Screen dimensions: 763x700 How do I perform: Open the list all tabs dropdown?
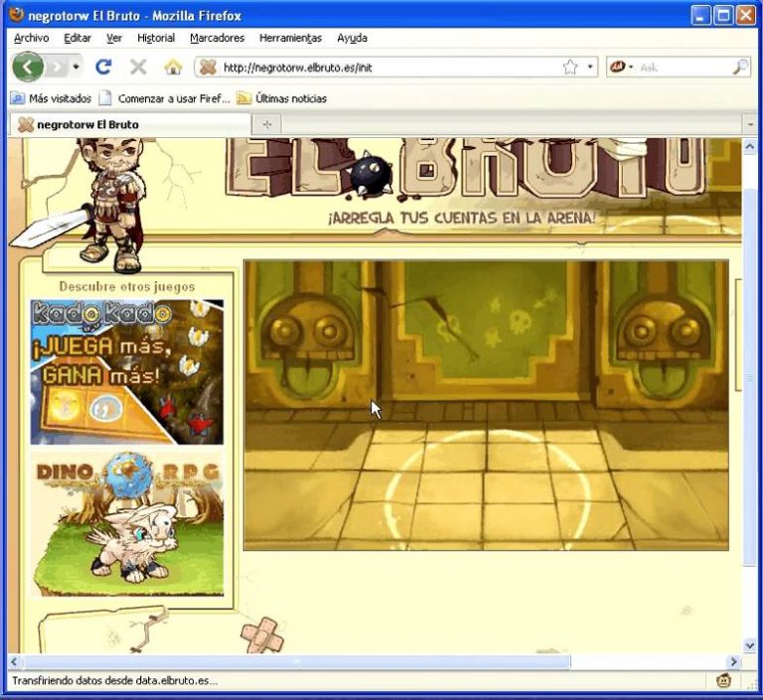tap(750, 125)
